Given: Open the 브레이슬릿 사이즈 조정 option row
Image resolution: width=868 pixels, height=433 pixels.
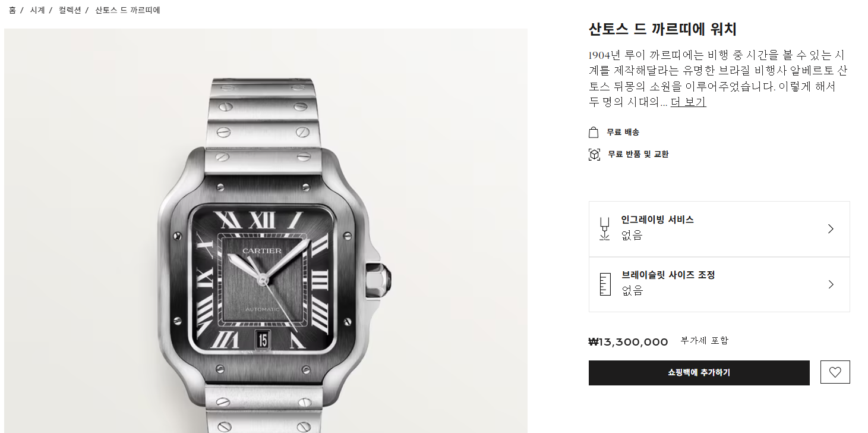Looking at the screenshot, I should [719, 284].
